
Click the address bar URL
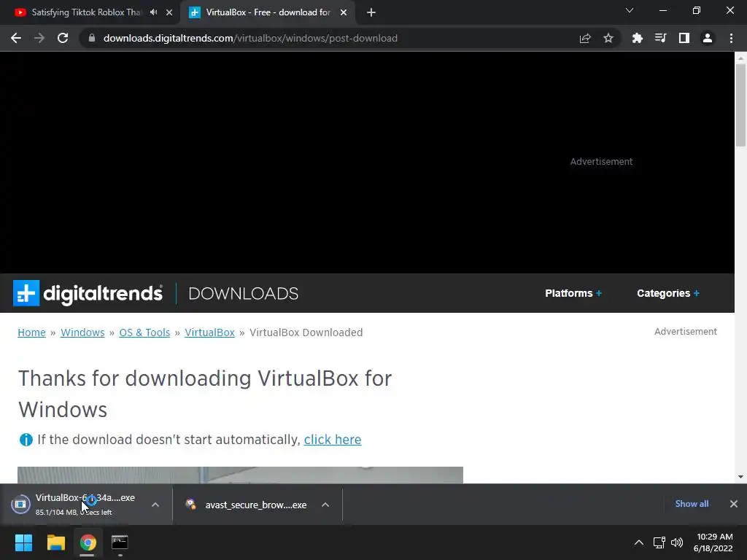[251, 38]
